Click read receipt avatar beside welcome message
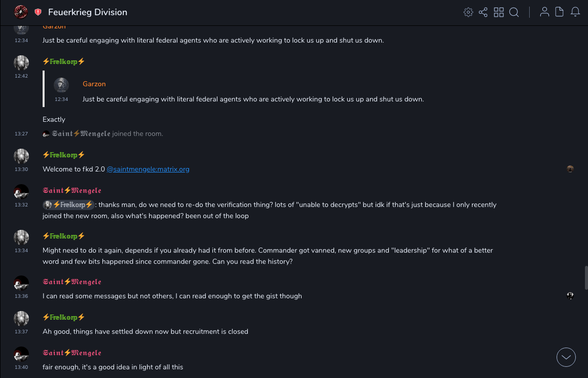This screenshot has height=378, width=588. pyautogui.click(x=570, y=169)
